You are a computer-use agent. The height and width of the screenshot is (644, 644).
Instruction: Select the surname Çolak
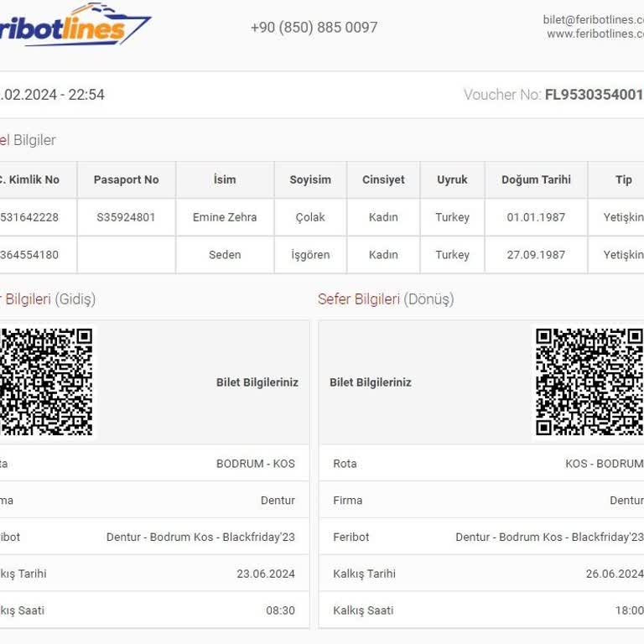pos(310,217)
